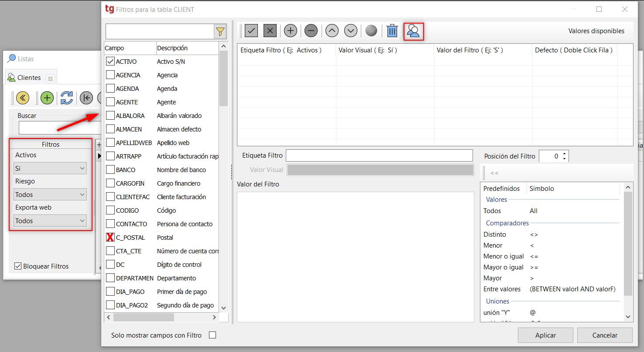Open the Activos dropdown showing Si
This screenshot has height=352, width=644.
(x=50, y=168)
